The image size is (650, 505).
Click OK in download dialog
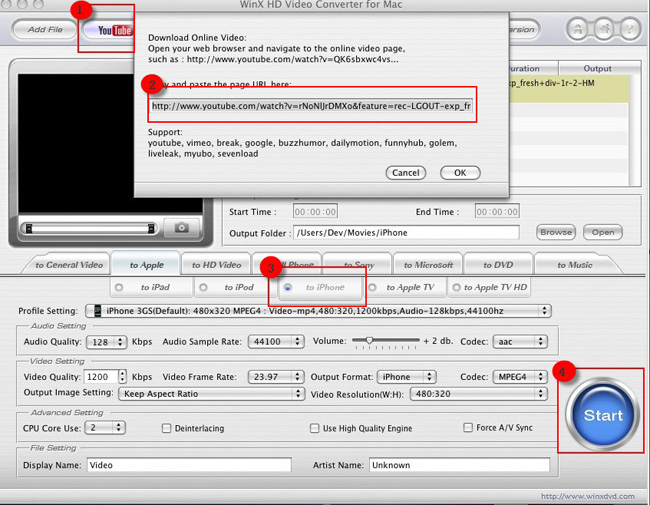(460, 172)
